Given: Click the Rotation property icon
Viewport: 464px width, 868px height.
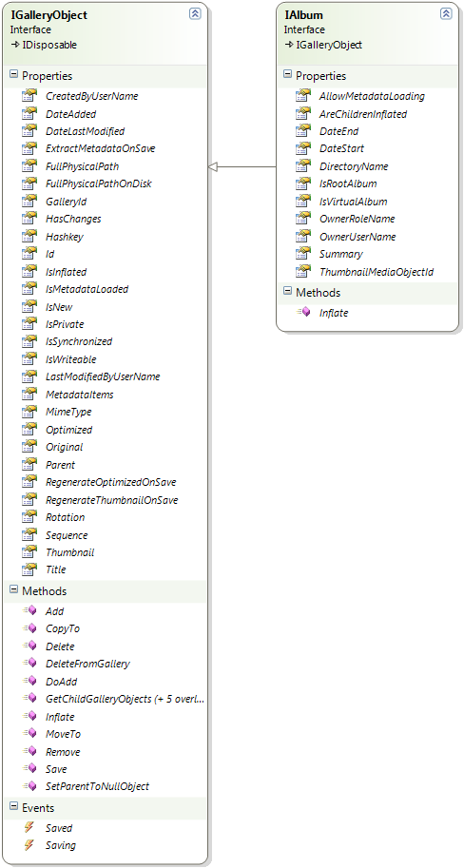Looking at the screenshot, I should click(x=29, y=517).
